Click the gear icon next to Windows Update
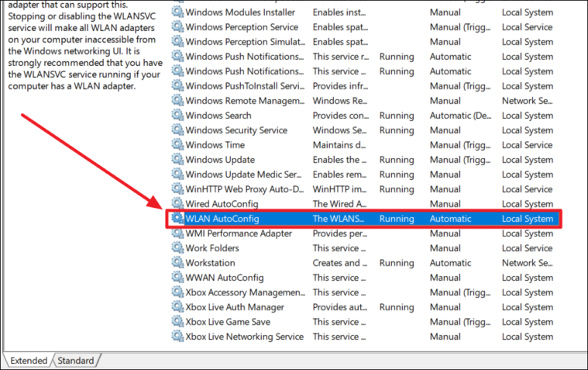Image resolution: width=588 pixels, height=370 pixels. point(177,159)
